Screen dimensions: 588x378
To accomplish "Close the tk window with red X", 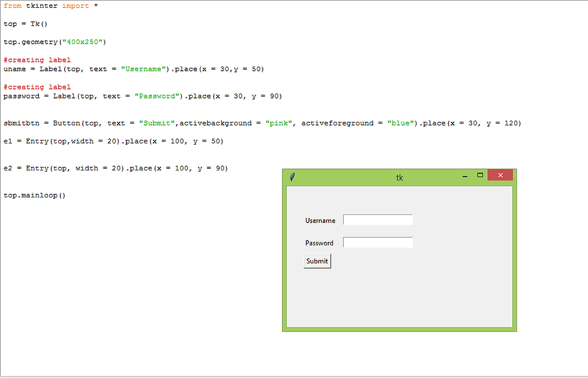I will click(500, 175).
